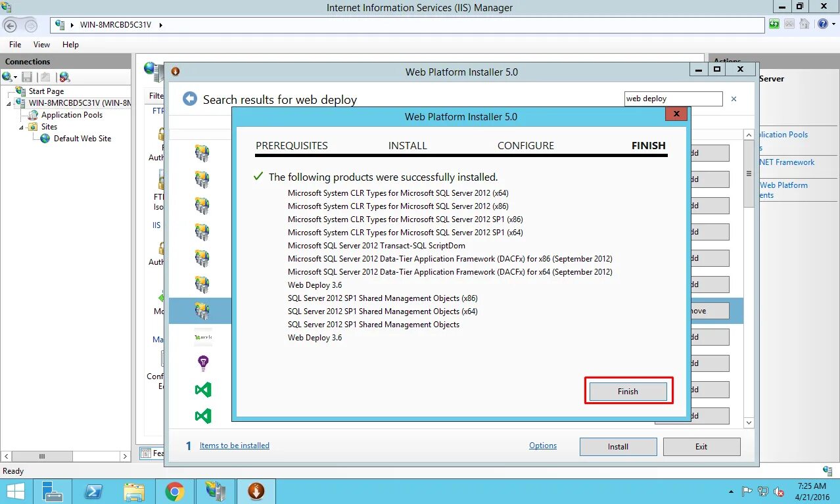The width and height of the screenshot is (840, 504).
Task: Click the NET Framework link in Actions pane
Action: point(787,162)
